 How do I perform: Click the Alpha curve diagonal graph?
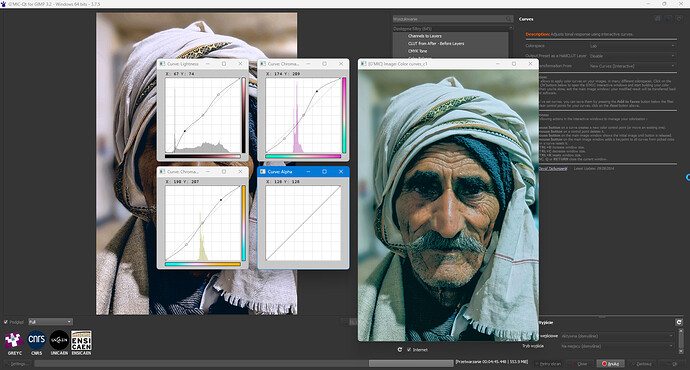pos(303,223)
